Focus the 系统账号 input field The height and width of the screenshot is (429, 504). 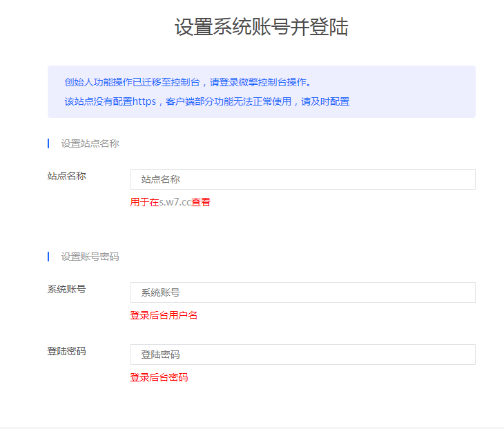point(303,292)
